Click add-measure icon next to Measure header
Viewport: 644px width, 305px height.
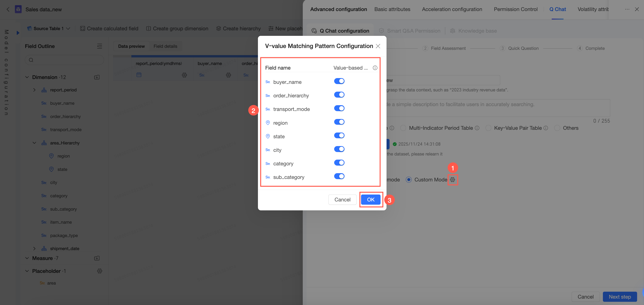(97, 258)
